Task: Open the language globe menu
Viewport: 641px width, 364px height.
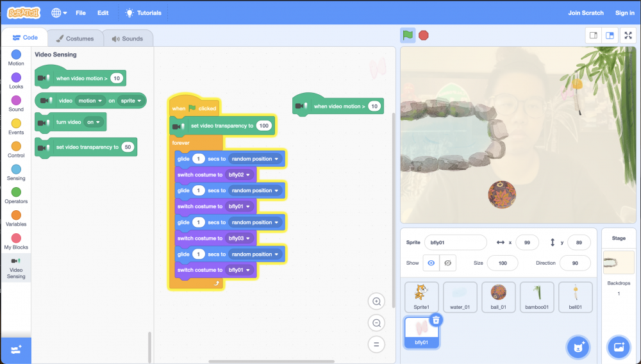Action: click(x=59, y=13)
